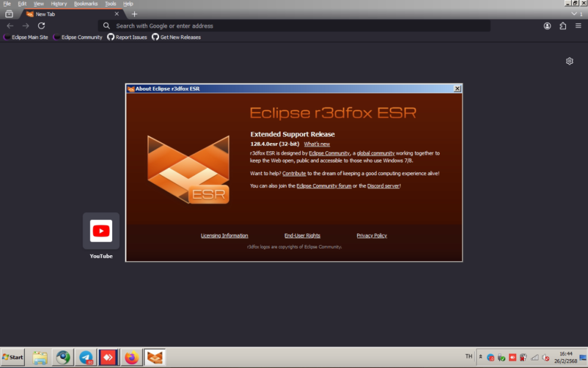The height and width of the screenshot is (368, 588).
Task: Open the YouTube shortcut tile
Action: (101, 231)
